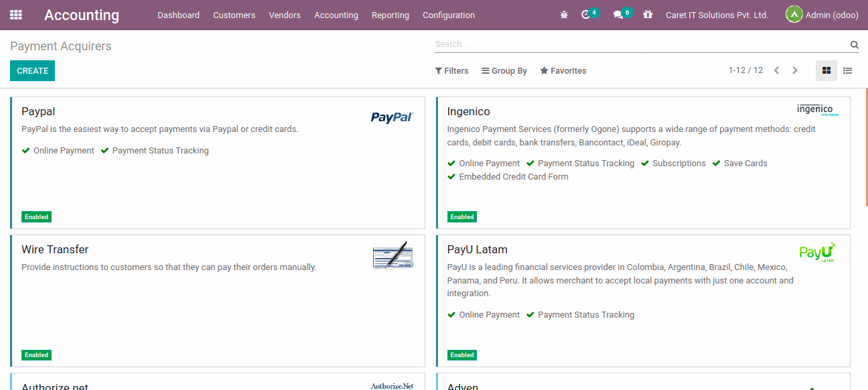Open the Reporting menu
This screenshot has width=868, height=390.
(390, 15)
